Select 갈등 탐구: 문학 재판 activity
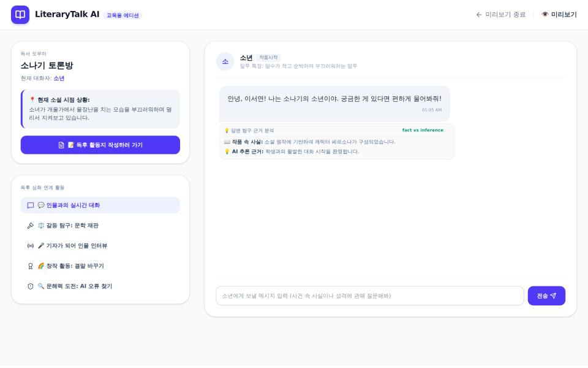Image resolution: width=588 pixels, height=368 pixels. click(100, 226)
